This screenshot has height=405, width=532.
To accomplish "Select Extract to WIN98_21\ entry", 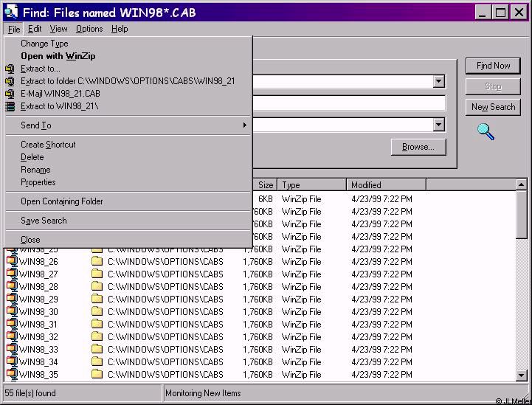I will point(128,106).
